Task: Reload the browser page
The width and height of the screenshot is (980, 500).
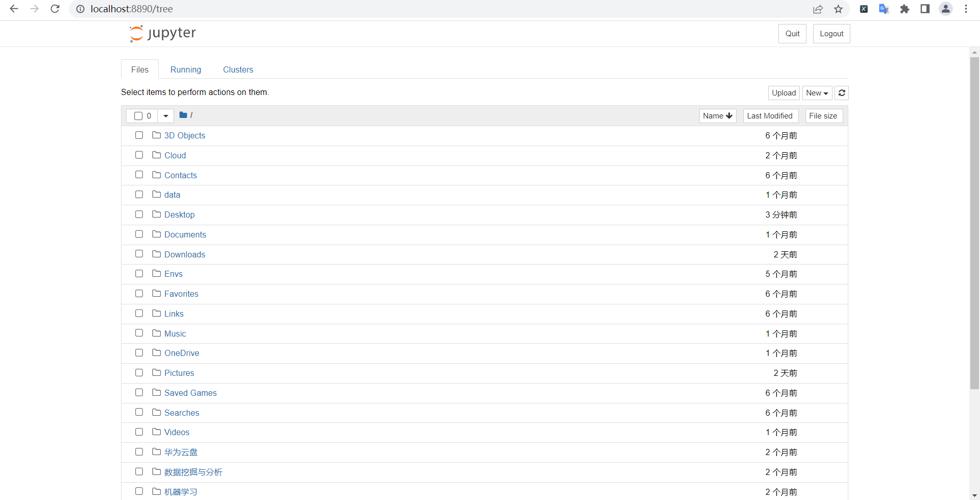Action: point(55,9)
